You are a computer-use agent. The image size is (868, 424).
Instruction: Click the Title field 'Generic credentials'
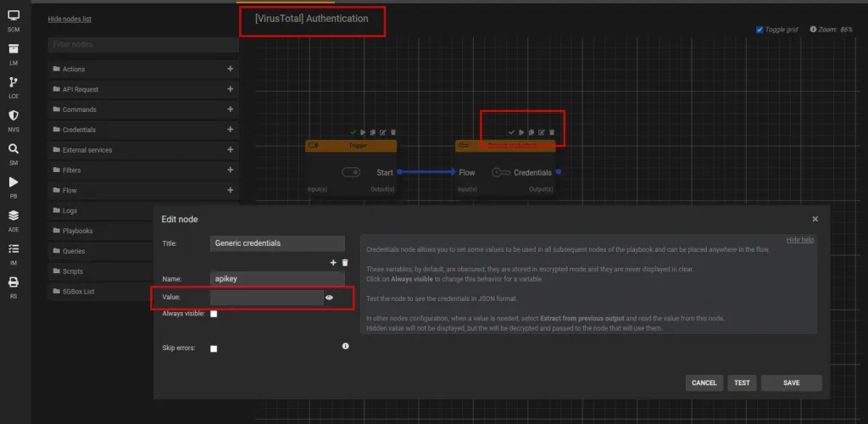pyautogui.click(x=277, y=243)
